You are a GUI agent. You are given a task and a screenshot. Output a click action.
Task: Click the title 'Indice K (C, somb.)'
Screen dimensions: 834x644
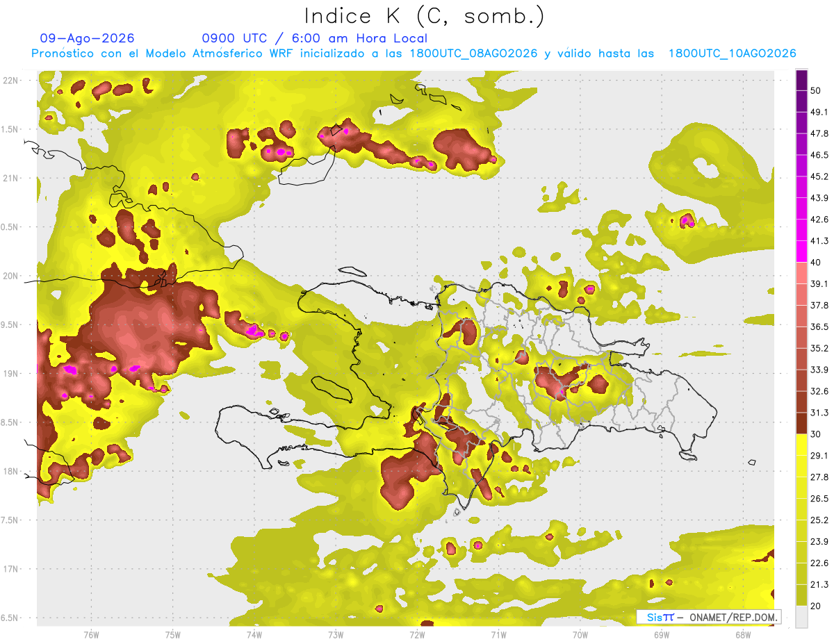(x=424, y=17)
